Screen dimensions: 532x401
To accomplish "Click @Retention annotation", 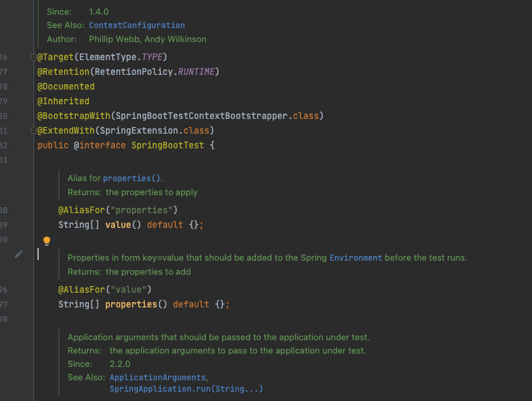I will 63,72.
